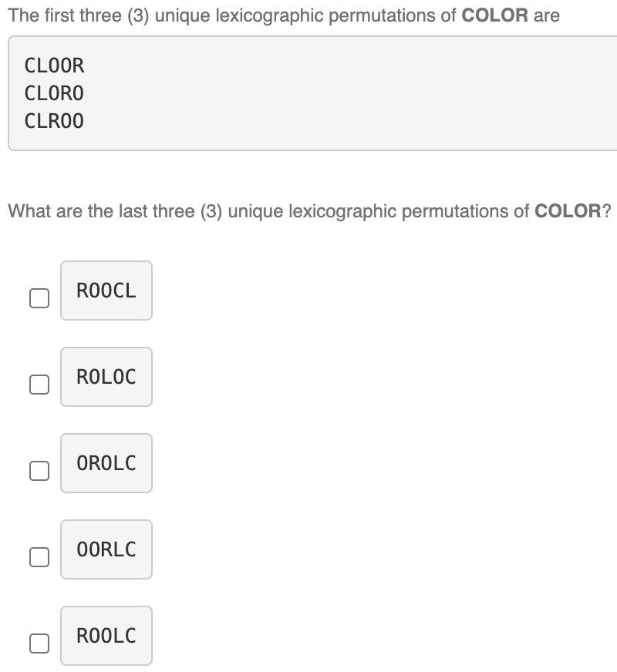Select the OROLC answer option
Screen dimensions: 617x672
[106, 463]
